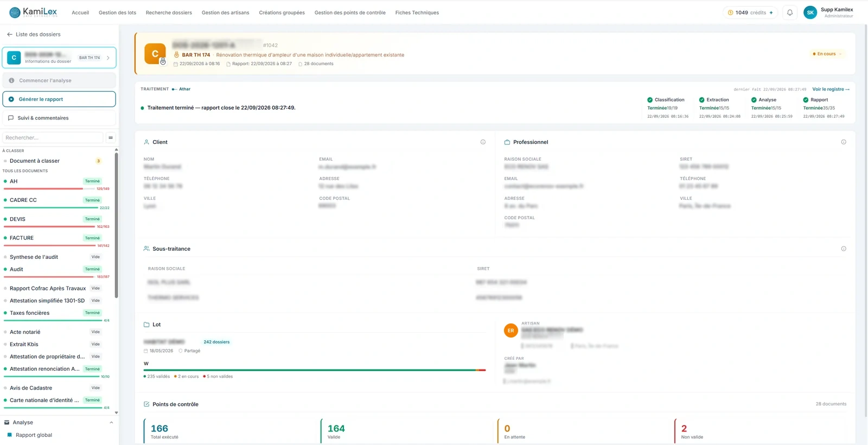The width and height of the screenshot is (868, 445).
Task: Open Gestion des artisans menu
Action: coord(225,12)
